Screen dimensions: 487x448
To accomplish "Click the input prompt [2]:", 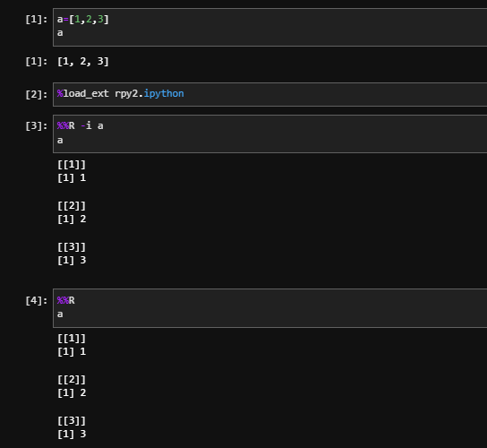I will [x=37, y=94].
